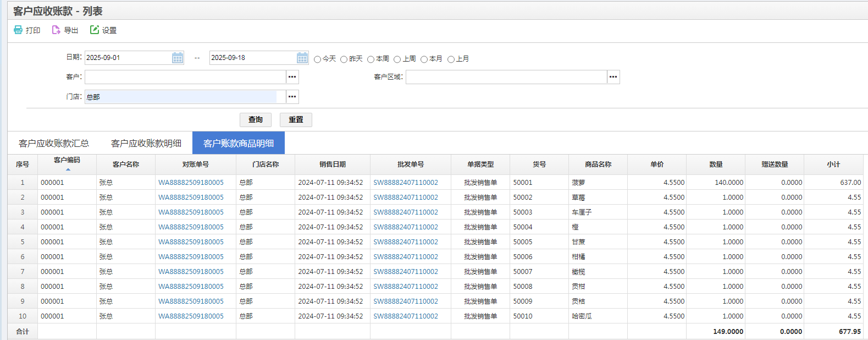Open 设置 settings from toolbar
The image size is (868, 340).
click(103, 30)
